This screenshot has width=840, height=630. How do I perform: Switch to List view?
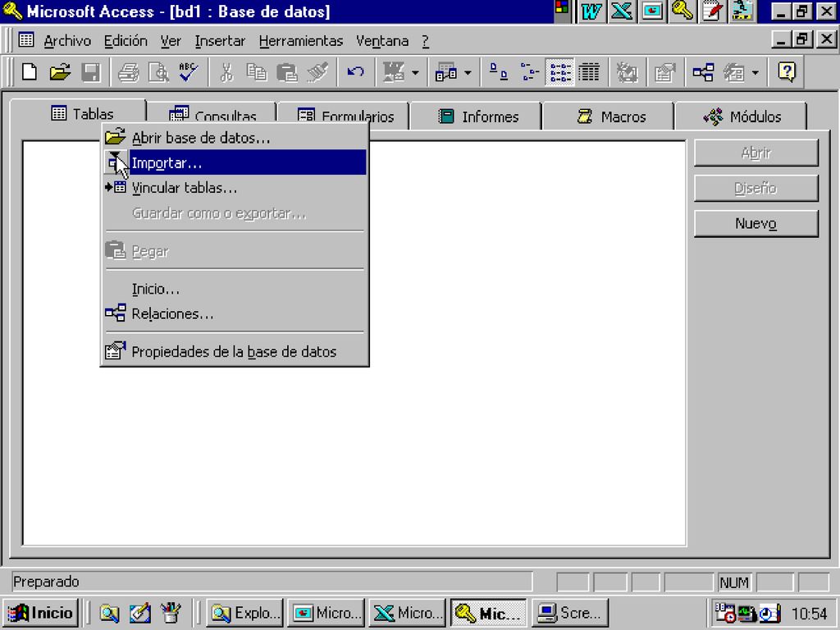[559, 72]
